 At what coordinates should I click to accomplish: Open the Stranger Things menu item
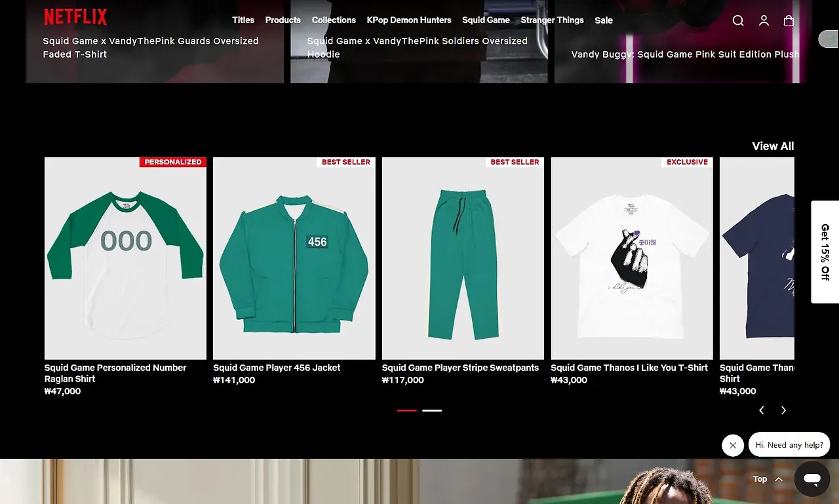click(x=552, y=20)
